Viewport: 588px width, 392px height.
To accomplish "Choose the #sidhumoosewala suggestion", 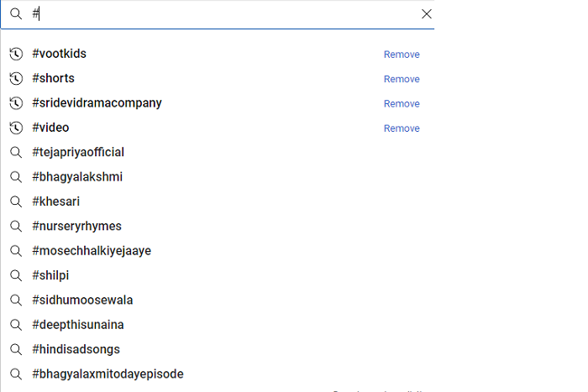I will pos(82,301).
